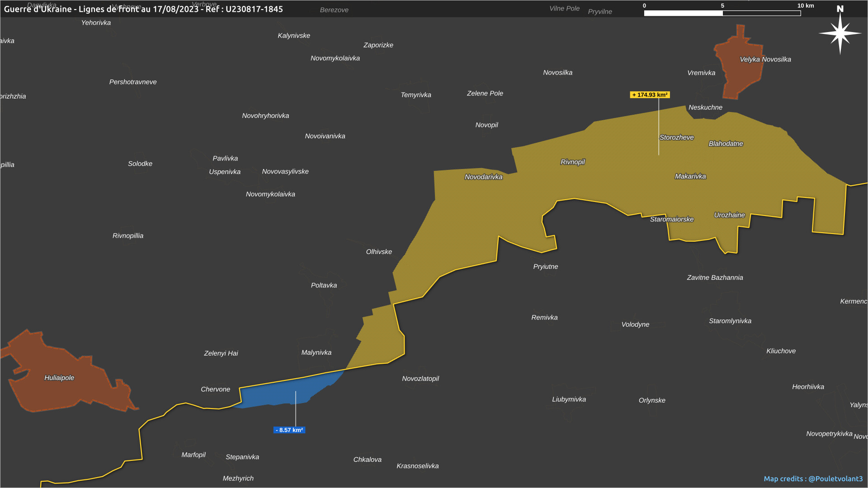
Task: Click the map title reference U230817-1845
Action: [x=254, y=9]
